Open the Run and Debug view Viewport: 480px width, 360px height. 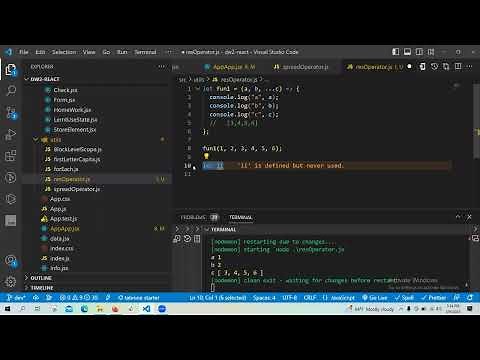tap(11, 134)
